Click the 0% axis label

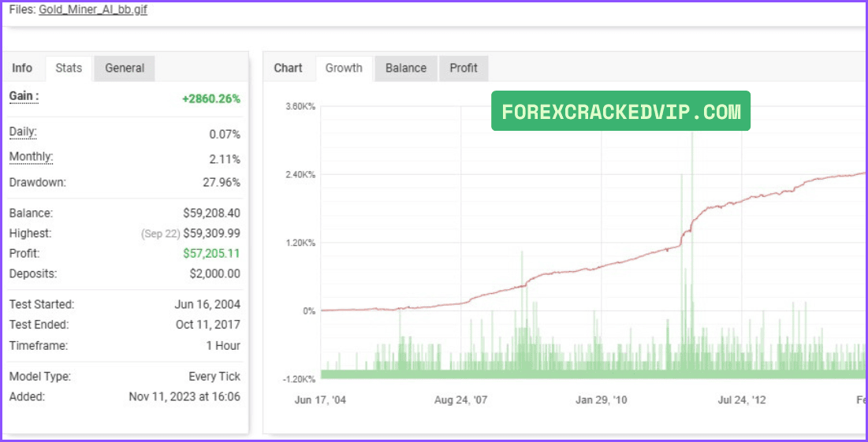(x=308, y=311)
